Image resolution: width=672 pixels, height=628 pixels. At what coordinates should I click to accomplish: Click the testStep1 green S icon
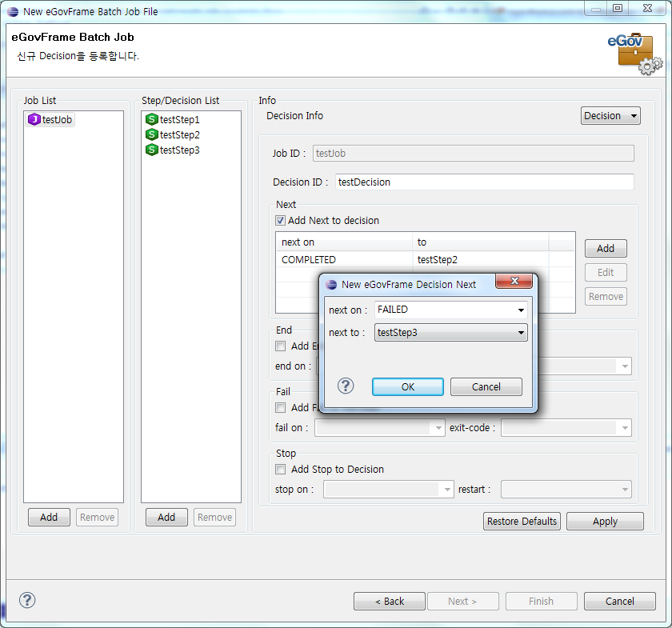(x=152, y=119)
